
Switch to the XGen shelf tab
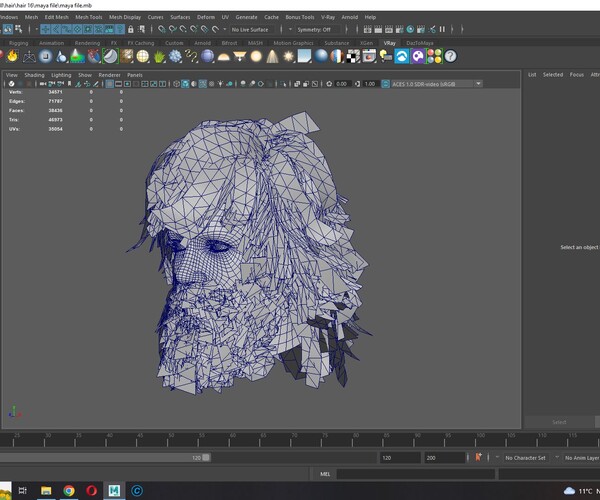(x=366, y=43)
